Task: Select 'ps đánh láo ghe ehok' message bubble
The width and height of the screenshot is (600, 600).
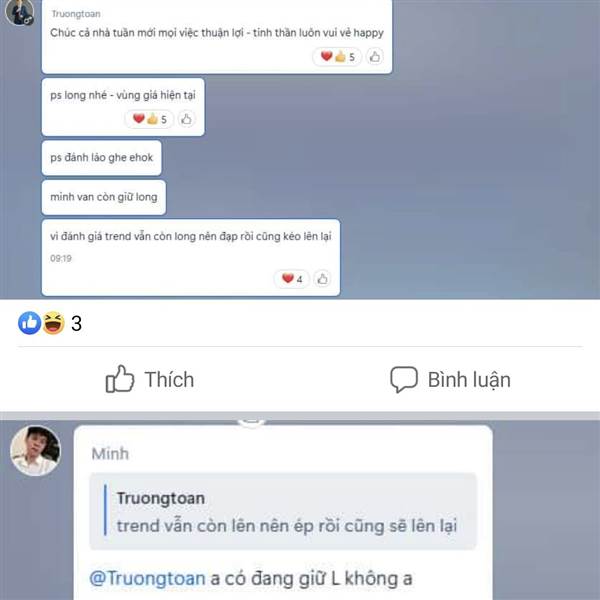Action: (x=101, y=158)
